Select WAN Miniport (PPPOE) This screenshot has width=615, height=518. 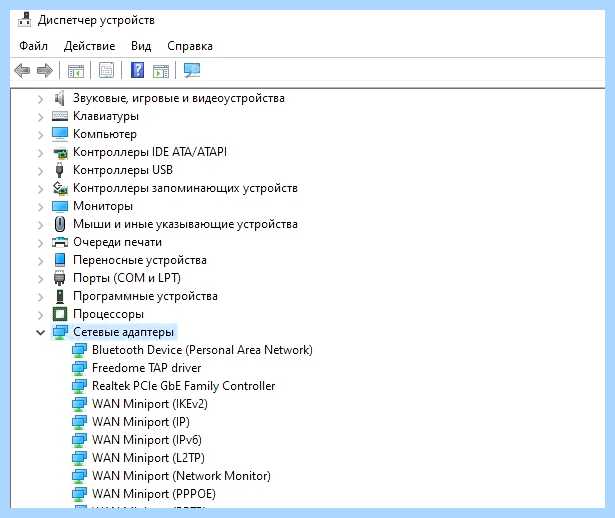[x=154, y=494]
